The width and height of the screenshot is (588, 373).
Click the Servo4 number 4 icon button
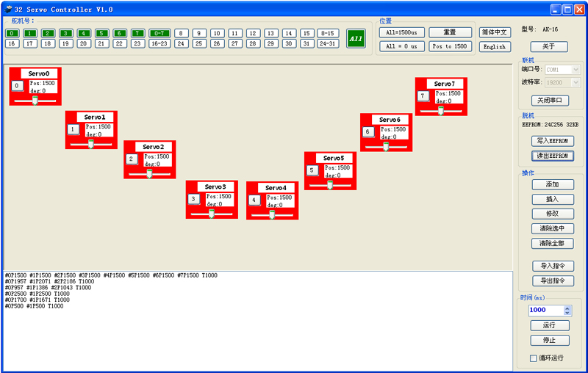point(254,200)
